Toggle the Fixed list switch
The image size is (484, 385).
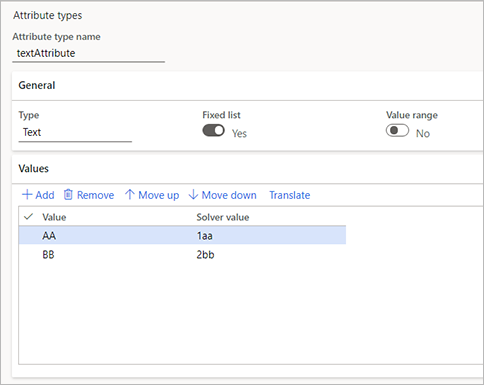(x=214, y=130)
